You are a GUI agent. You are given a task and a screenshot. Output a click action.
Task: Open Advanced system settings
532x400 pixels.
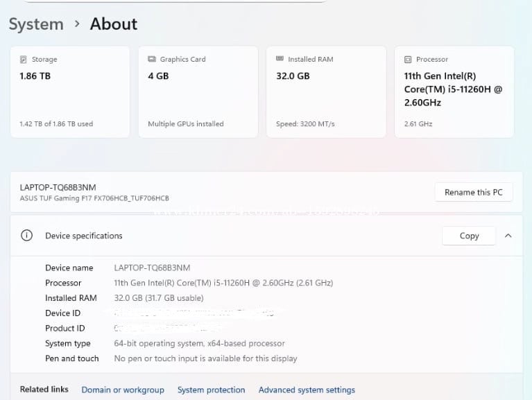[x=307, y=390]
